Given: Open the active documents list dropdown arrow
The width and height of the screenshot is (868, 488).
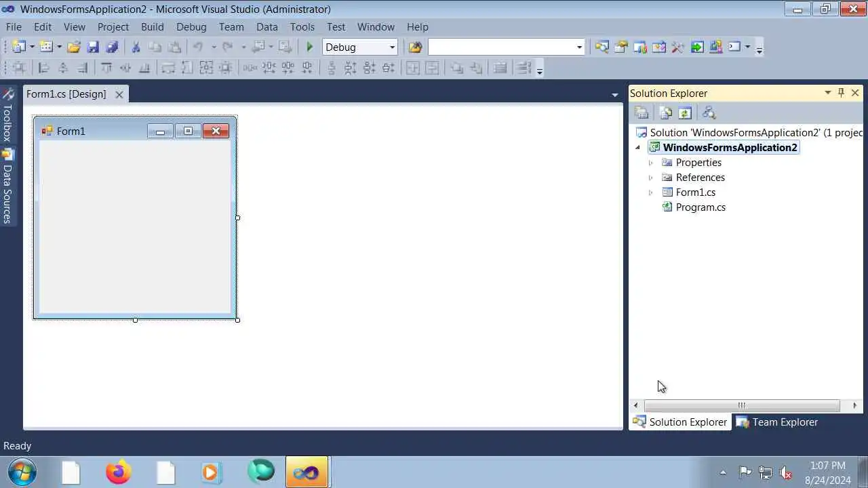Looking at the screenshot, I should click(x=615, y=95).
